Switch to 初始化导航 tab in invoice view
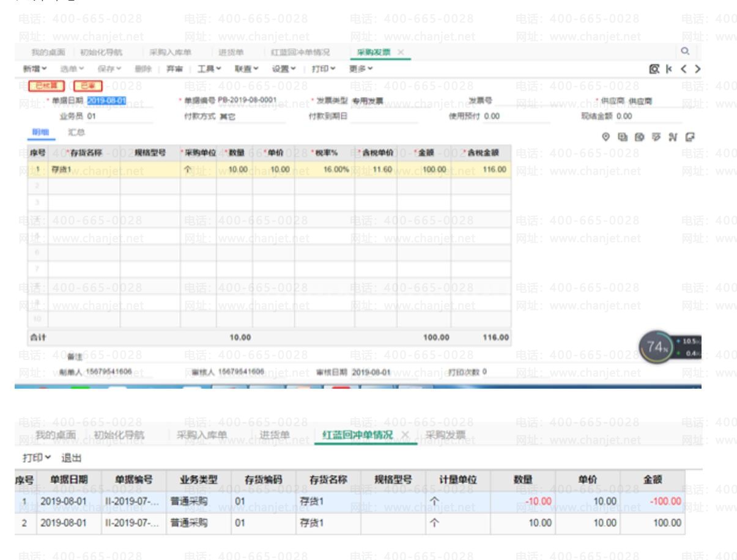The height and width of the screenshot is (560, 737). coord(102,53)
